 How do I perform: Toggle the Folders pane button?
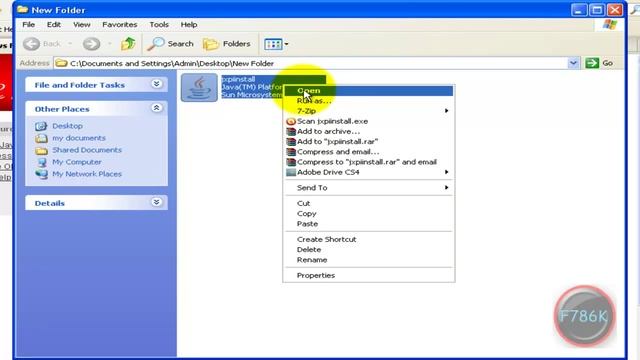coord(227,44)
